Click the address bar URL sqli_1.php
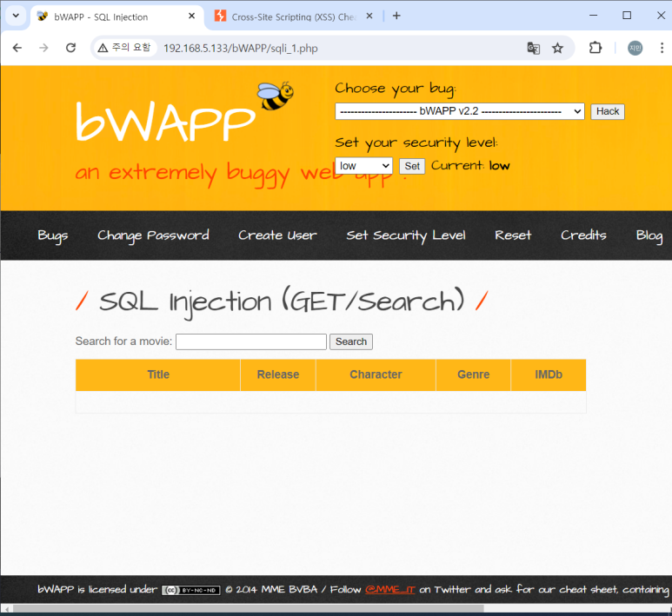Image resolution: width=672 pixels, height=616 pixels. 241,49
